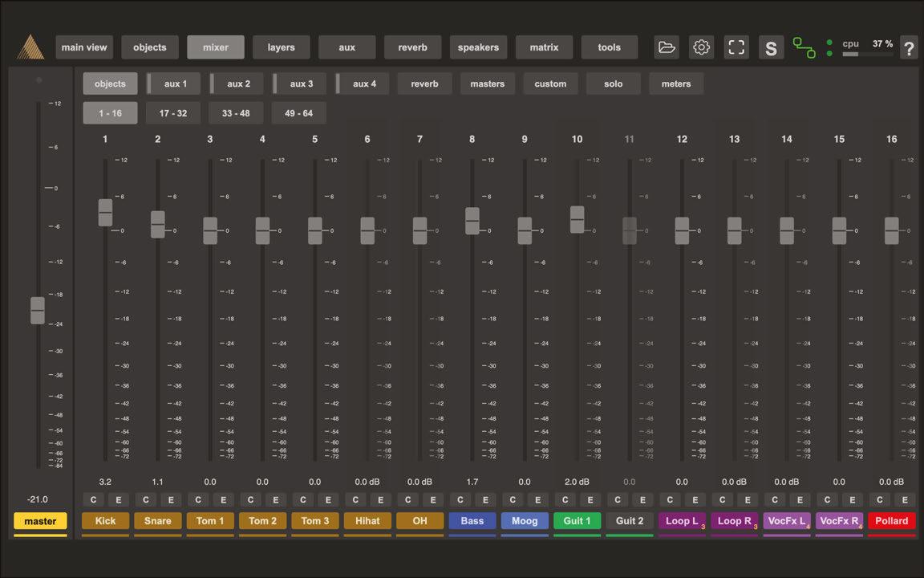
Task: Toggle fullscreen with the brackets icon
Action: pos(736,47)
